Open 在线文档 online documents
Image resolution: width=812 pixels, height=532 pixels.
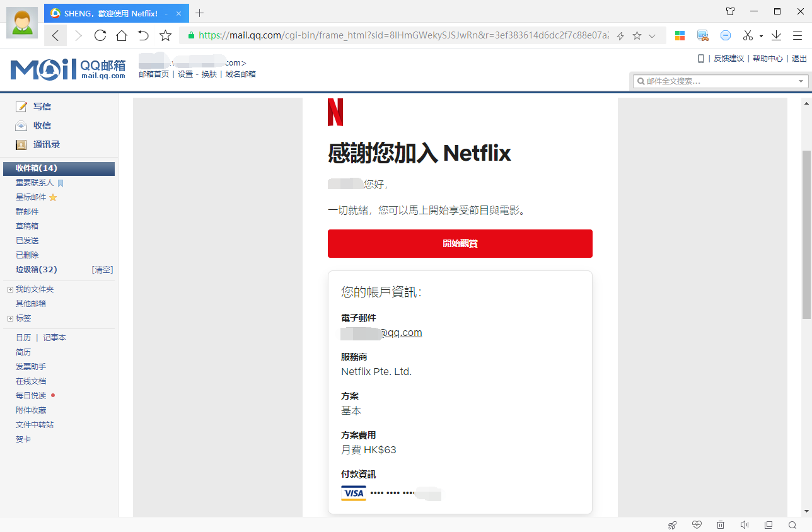[x=31, y=381]
